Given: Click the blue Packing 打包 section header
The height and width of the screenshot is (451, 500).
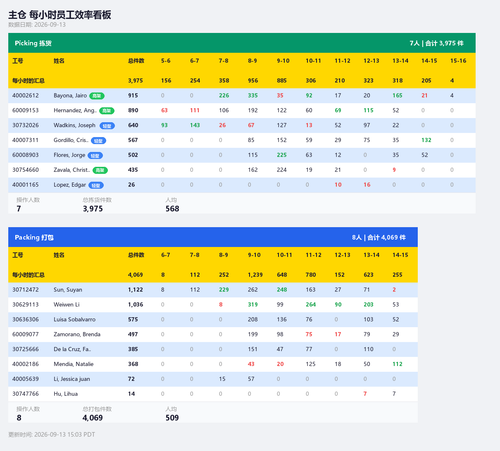Looking at the screenshot, I should pos(213,237).
